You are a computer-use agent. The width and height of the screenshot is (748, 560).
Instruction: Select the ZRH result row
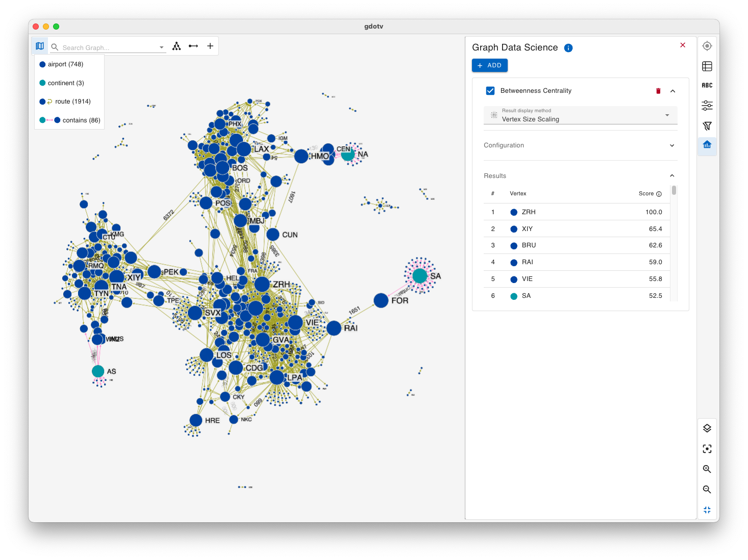(x=577, y=212)
